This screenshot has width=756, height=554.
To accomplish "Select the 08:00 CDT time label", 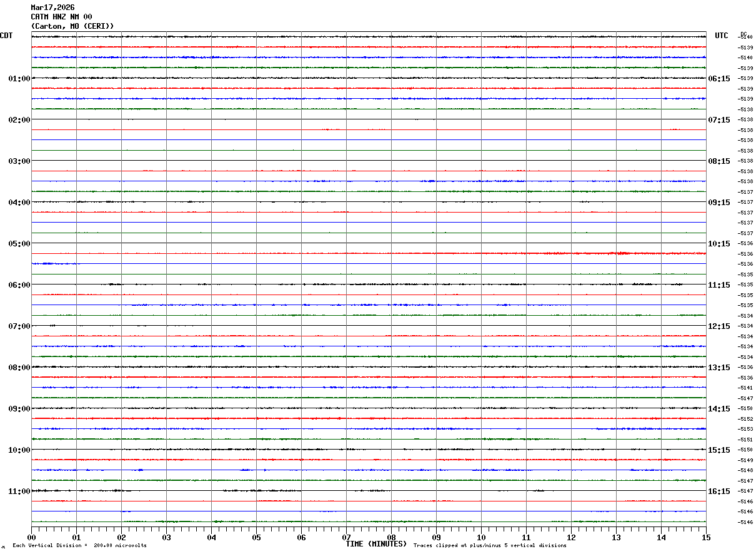I will (19, 368).
